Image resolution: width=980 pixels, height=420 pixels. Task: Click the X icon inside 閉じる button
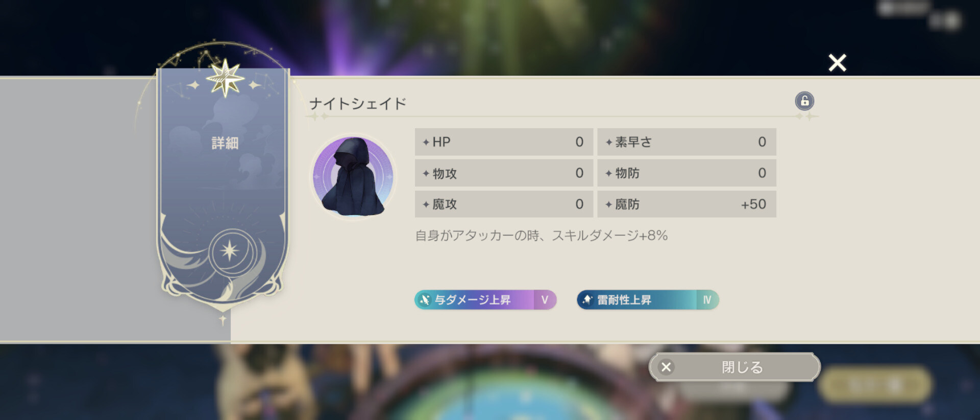click(x=666, y=367)
